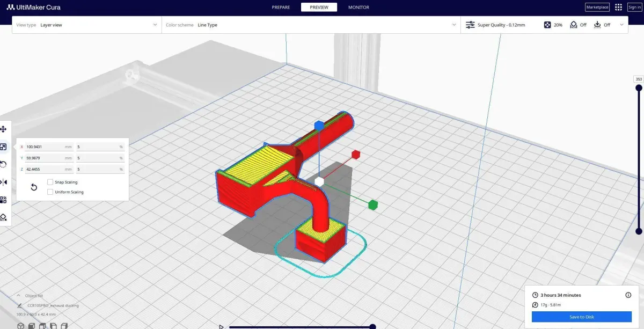This screenshot has height=329, width=644.
Task: Click the print time info icon
Action: [628, 295]
